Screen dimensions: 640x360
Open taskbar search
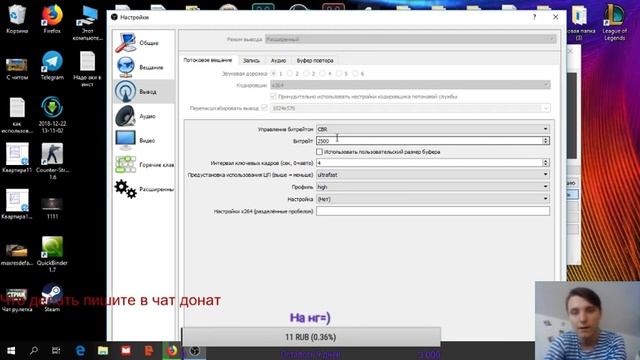[x=33, y=351]
